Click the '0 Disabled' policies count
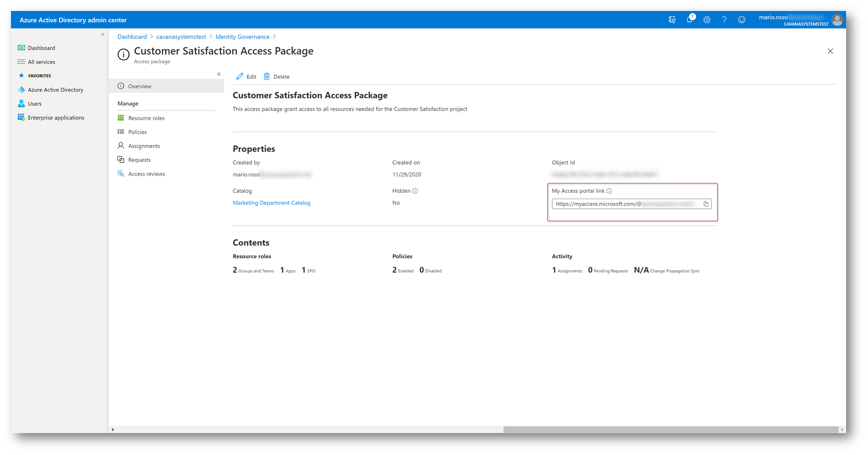 point(431,271)
